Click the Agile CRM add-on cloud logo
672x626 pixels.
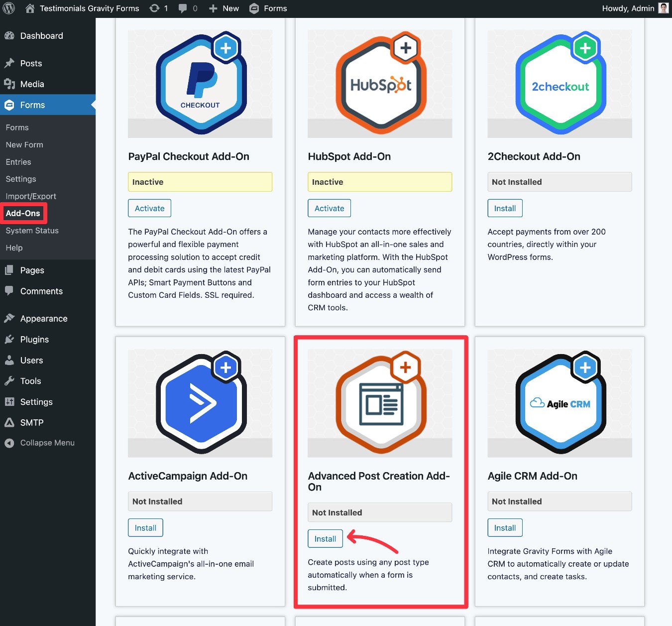pyautogui.click(x=560, y=403)
